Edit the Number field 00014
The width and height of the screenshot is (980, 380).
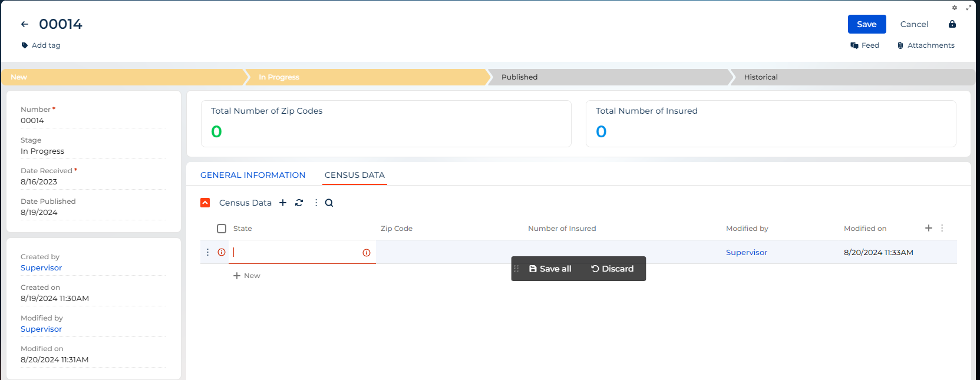click(93, 121)
